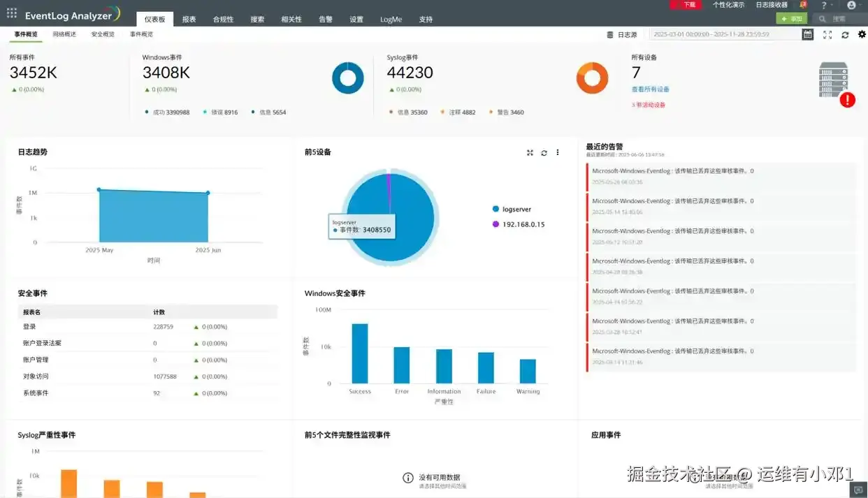Click the 对象访问 row in 安全事件 table
868x498 pixels.
[147, 376]
